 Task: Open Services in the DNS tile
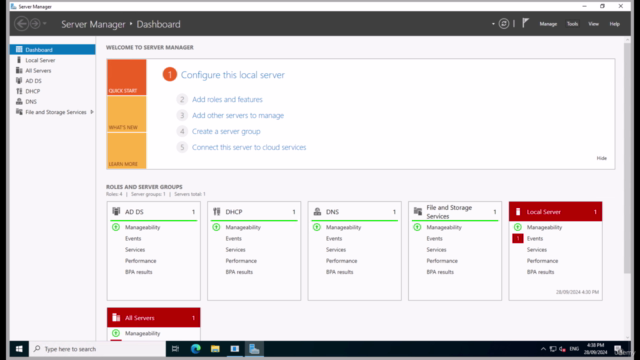[x=336, y=249]
